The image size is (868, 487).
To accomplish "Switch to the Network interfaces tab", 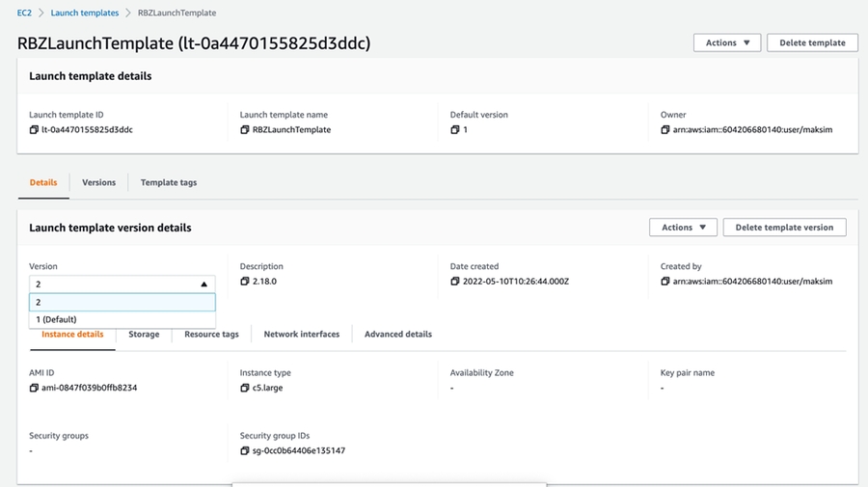I will (x=301, y=335).
